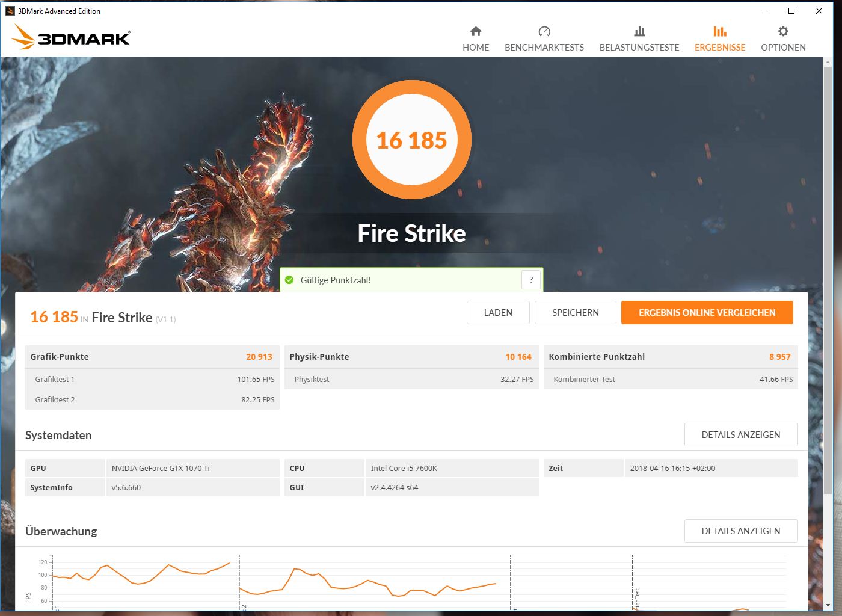Click GUI version v2.4.4264 s64

coord(452,487)
